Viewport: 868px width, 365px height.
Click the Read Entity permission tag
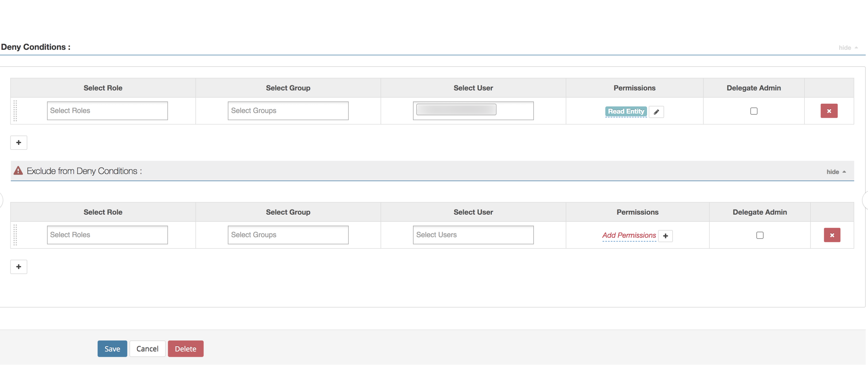pyautogui.click(x=625, y=111)
